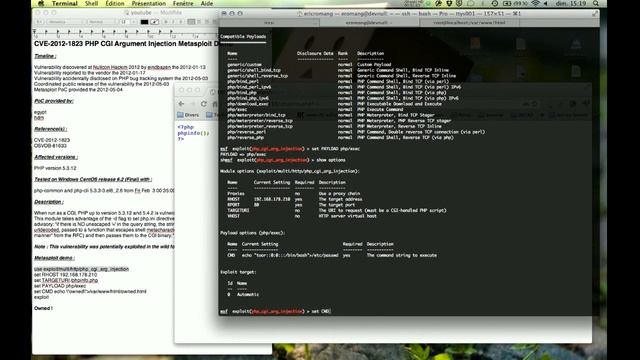Image resolution: width=640 pixels, height=360 pixels.
Task: Open the black text color swatch
Action: (x=144, y=22)
